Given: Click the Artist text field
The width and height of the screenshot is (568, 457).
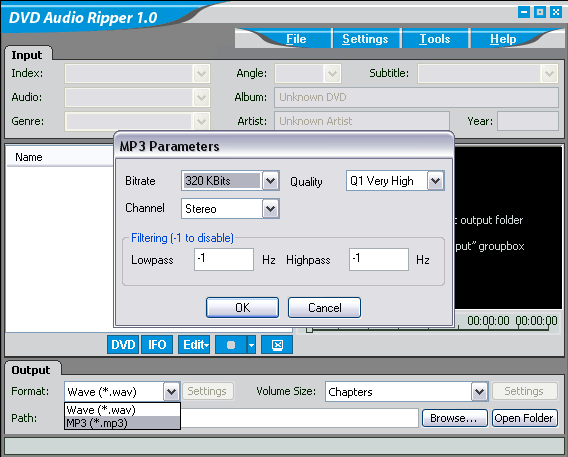Looking at the screenshot, I should (x=362, y=121).
